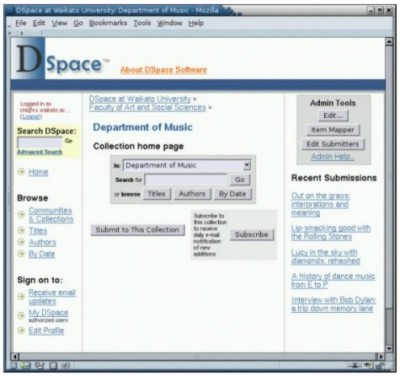The image size is (400, 376).
Task: Open the File menu
Action: 21,23
